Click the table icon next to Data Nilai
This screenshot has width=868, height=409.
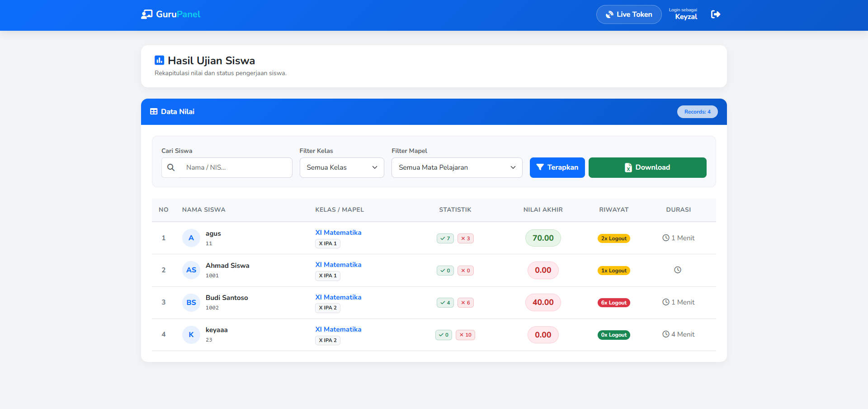tap(154, 112)
